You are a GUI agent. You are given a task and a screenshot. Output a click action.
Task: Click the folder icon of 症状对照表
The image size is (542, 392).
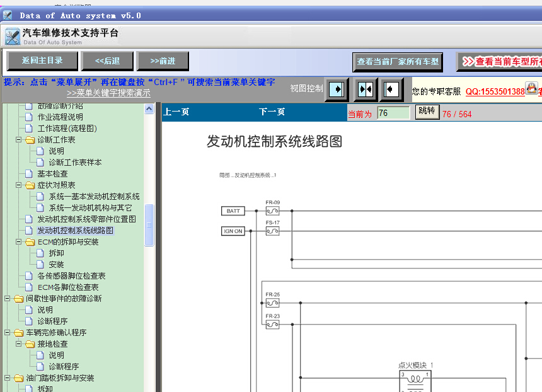click(30, 185)
